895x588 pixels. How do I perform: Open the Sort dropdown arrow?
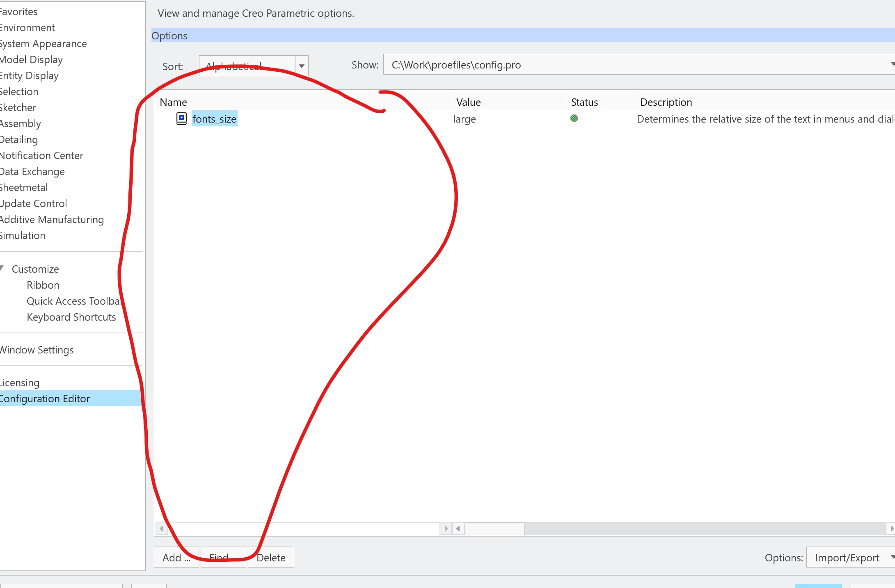pos(302,66)
